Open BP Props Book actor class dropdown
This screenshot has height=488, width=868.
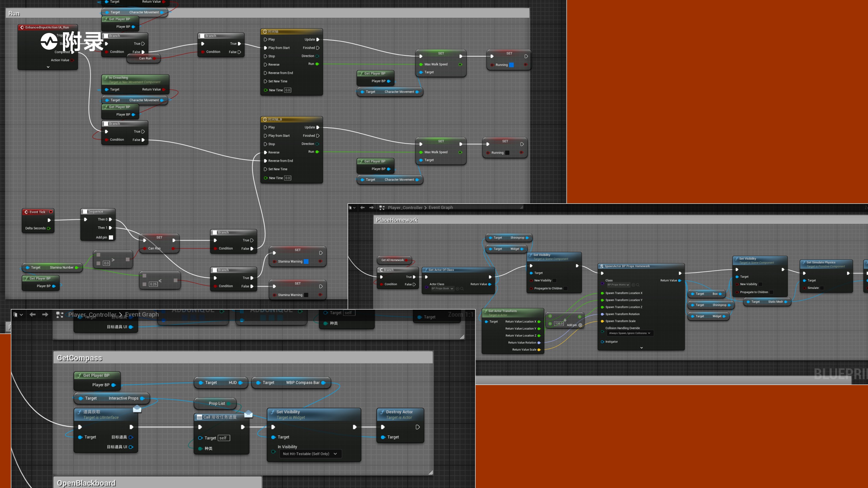(x=442, y=289)
